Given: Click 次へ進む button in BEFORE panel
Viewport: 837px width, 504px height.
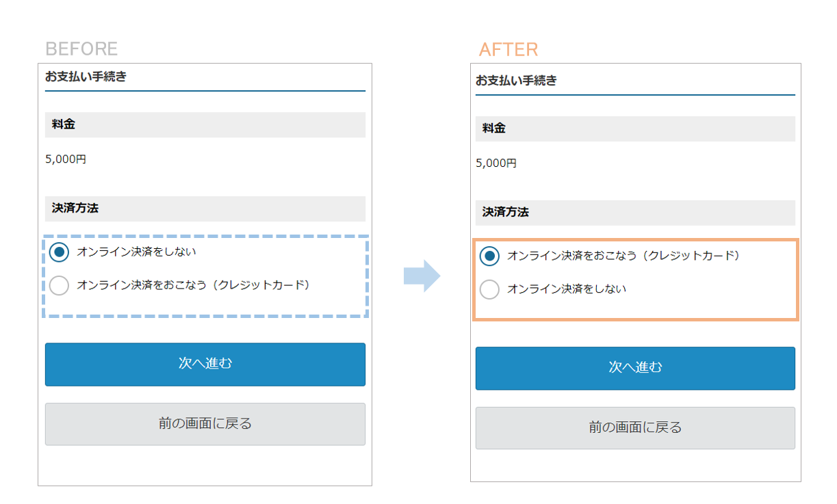Looking at the screenshot, I should [x=205, y=364].
